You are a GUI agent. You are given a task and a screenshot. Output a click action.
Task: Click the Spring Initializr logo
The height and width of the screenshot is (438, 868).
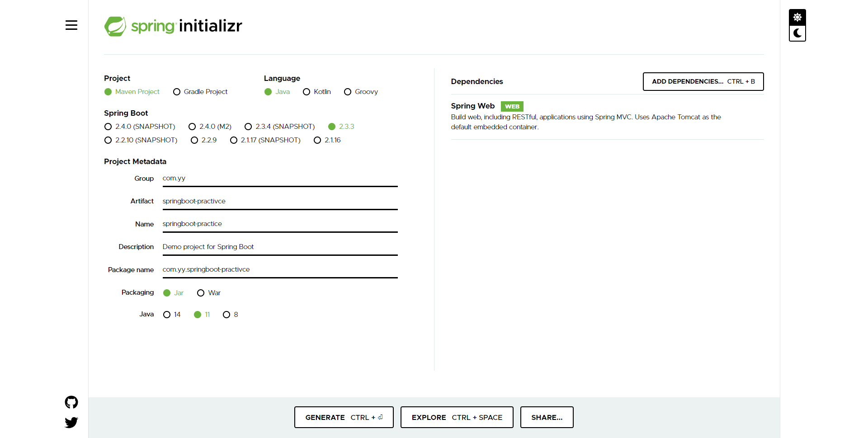click(173, 26)
